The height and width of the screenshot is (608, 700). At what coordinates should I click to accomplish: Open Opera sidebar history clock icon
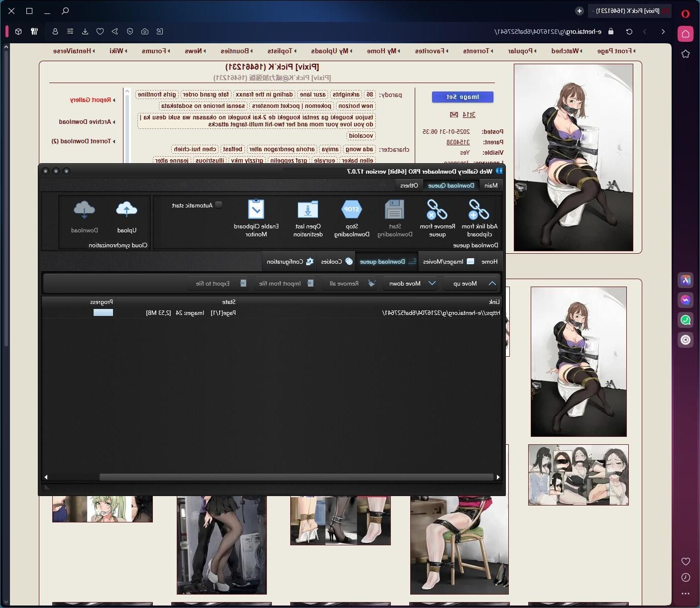click(686, 577)
